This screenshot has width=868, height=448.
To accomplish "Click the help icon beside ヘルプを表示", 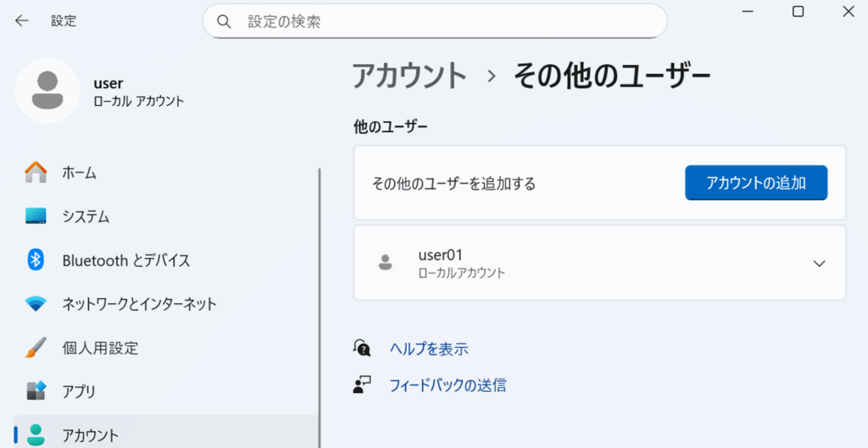I will [x=363, y=348].
